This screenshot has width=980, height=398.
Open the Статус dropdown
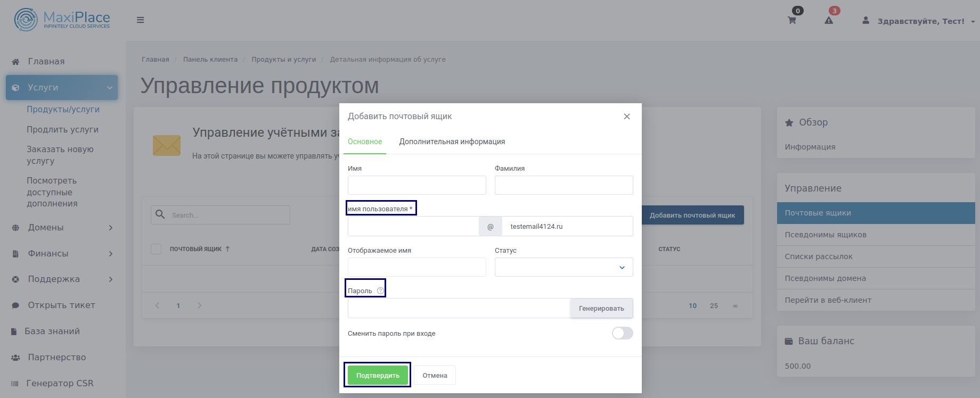click(563, 267)
